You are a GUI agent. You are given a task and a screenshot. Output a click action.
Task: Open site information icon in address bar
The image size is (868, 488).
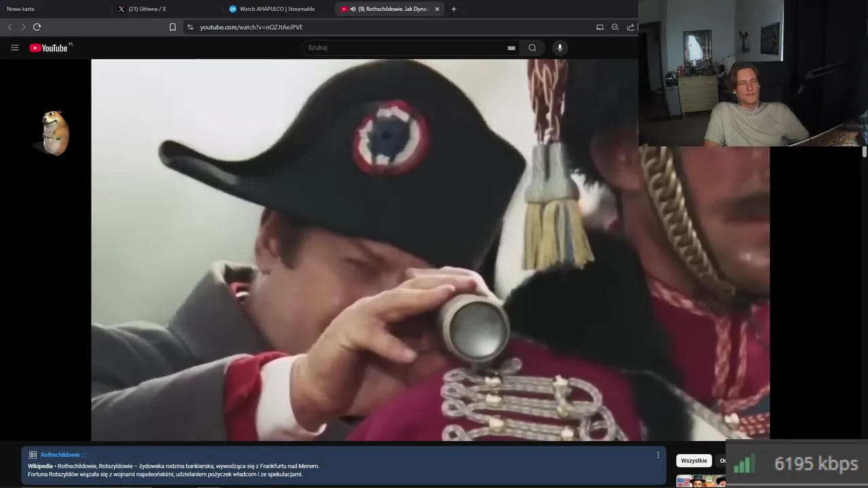190,27
